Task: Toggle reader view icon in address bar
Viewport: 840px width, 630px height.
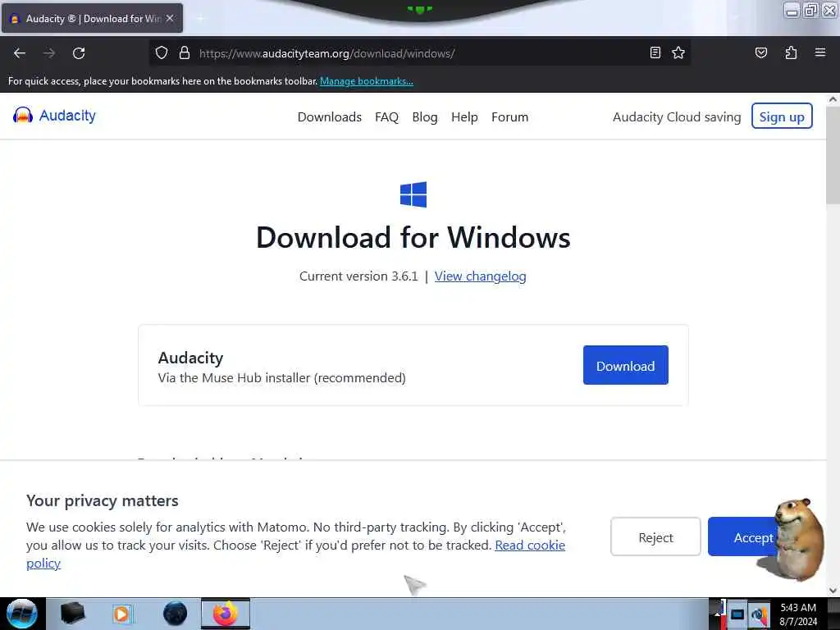Action: (655, 52)
